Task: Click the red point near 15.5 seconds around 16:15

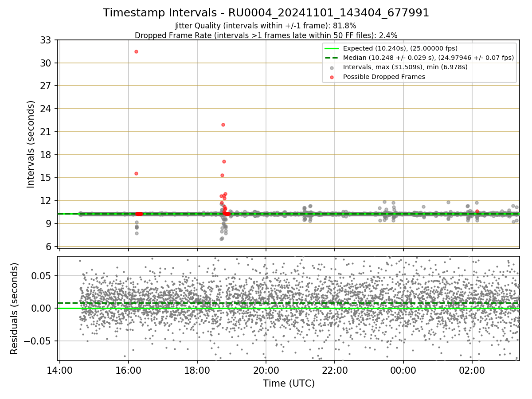Action: (x=136, y=173)
